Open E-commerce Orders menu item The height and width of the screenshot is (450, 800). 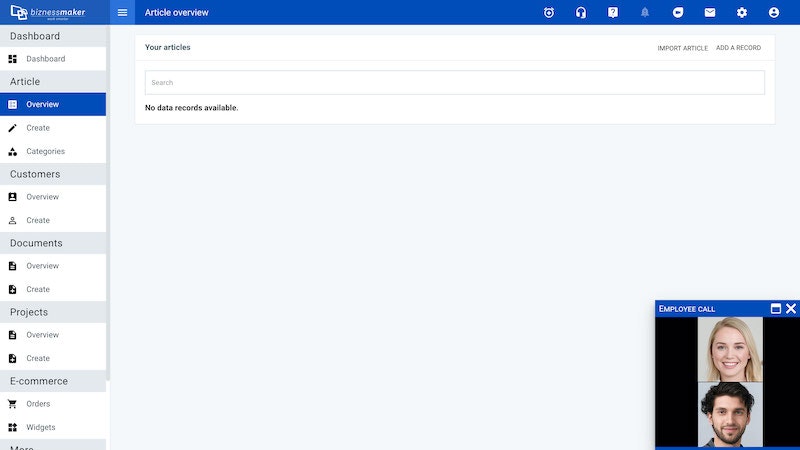point(53,404)
